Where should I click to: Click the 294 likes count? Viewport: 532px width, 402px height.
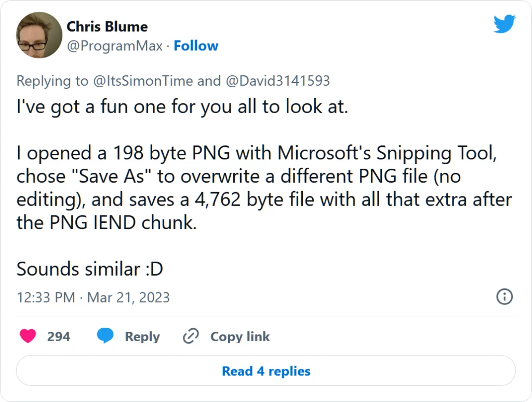pyautogui.click(x=58, y=337)
